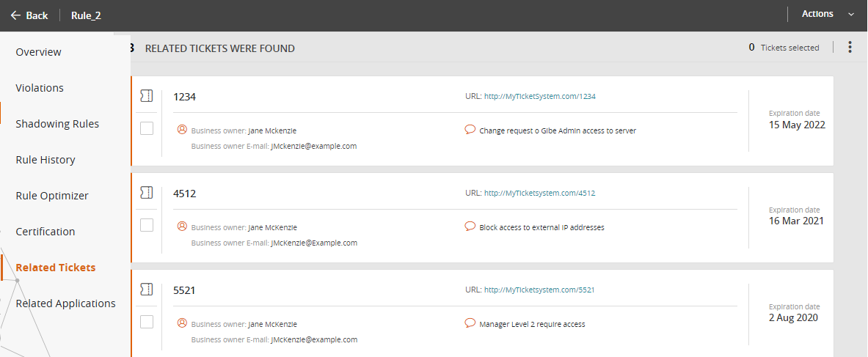The image size is (868, 357).
Task: Click the ticket icon for ticket 1234
Action: click(146, 96)
